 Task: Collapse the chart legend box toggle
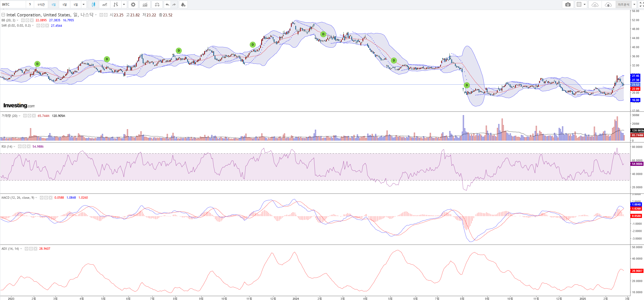tap(3, 15)
